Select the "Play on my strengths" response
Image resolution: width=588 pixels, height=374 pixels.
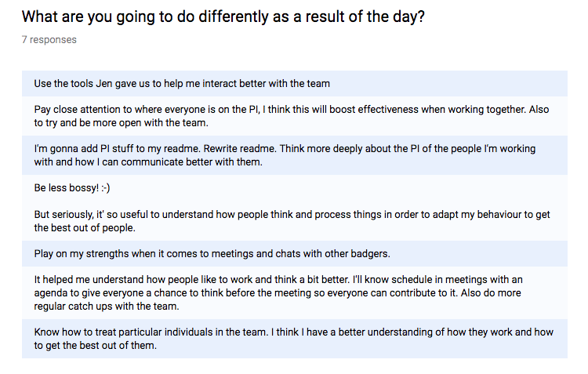[212, 253]
